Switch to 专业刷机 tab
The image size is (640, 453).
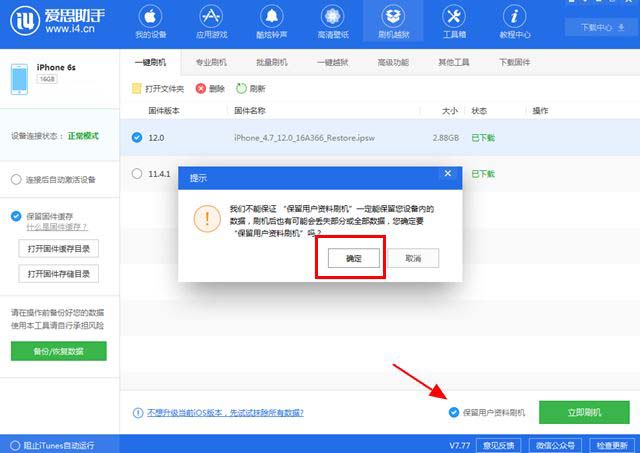[211, 62]
